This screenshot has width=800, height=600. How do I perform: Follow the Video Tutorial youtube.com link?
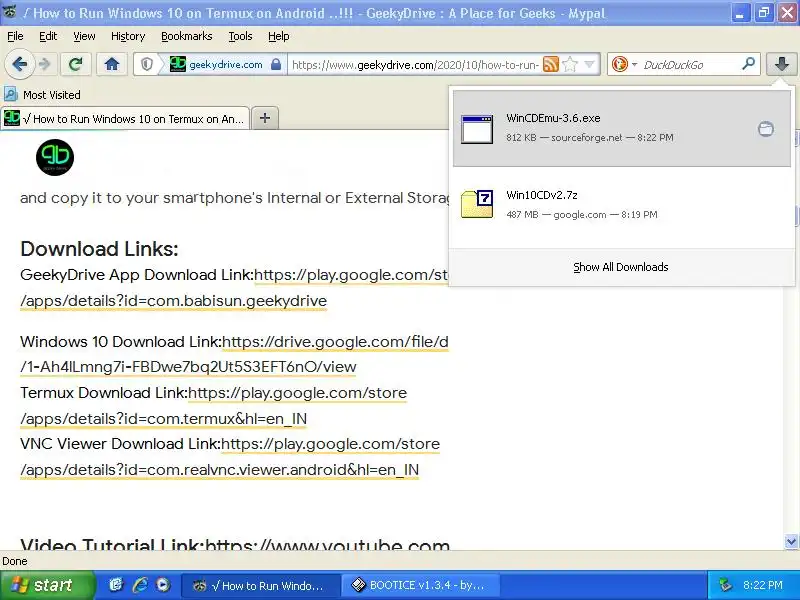(x=328, y=543)
